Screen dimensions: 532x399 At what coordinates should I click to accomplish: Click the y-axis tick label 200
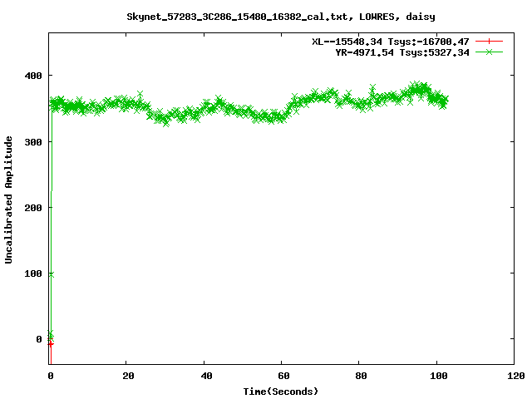[x=33, y=208]
